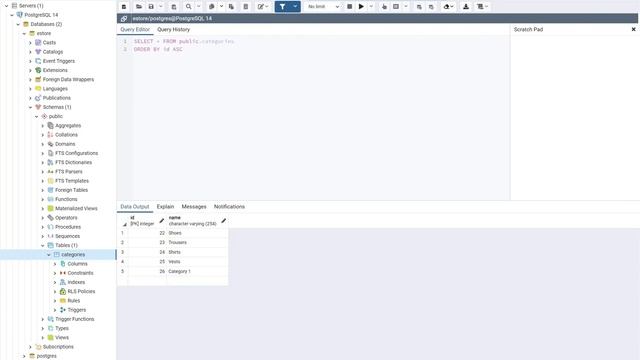Switch to the Query Editor tab
The height and width of the screenshot is (360, 640).
tap(135, 29)
